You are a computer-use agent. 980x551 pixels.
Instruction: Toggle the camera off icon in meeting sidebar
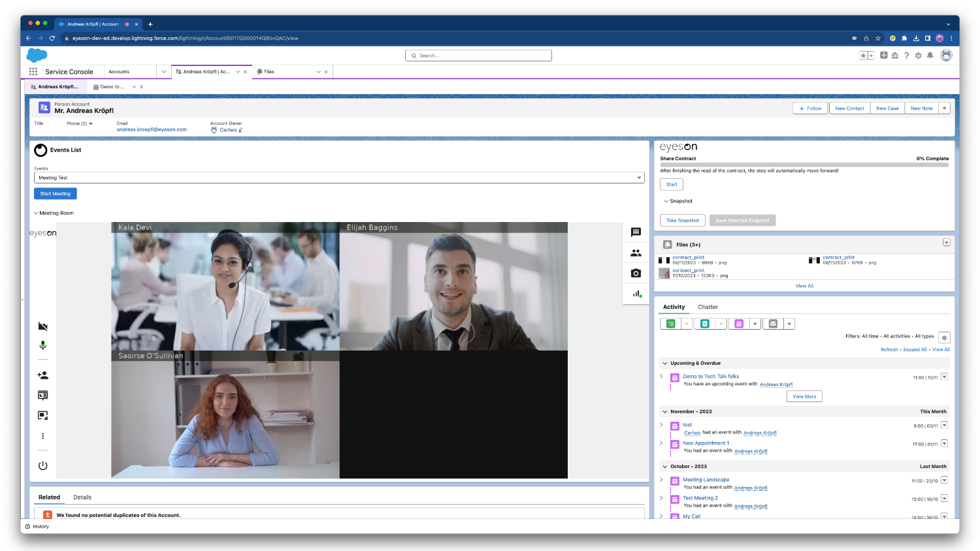click(42, 326)
